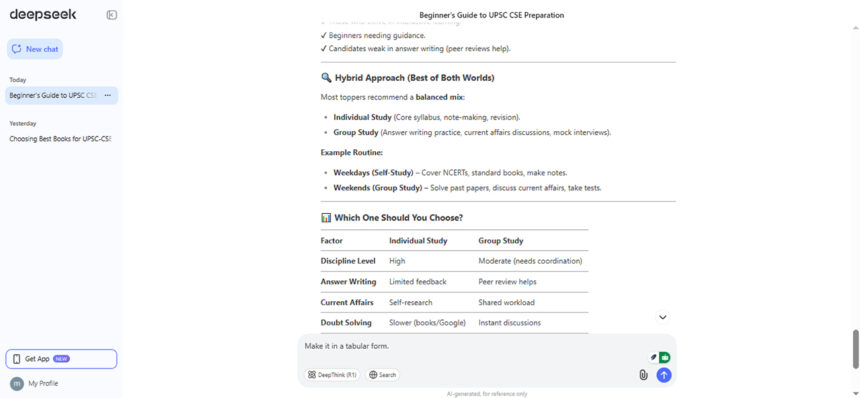This screenshot has height=398, width=860.
Task: Click the 'Individual Study' table column header
Action: click(x=418, y=241)
